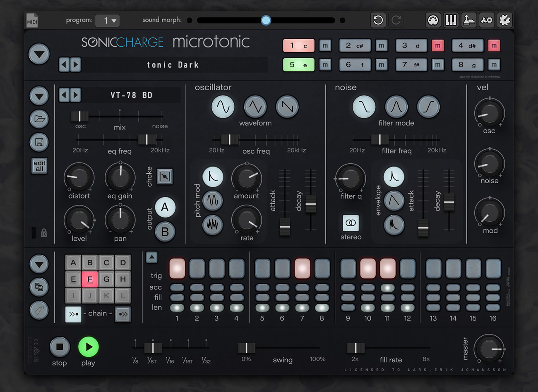Choose high-pass noise filter mode
Screen dimensions: 538x392
(428, 107)
